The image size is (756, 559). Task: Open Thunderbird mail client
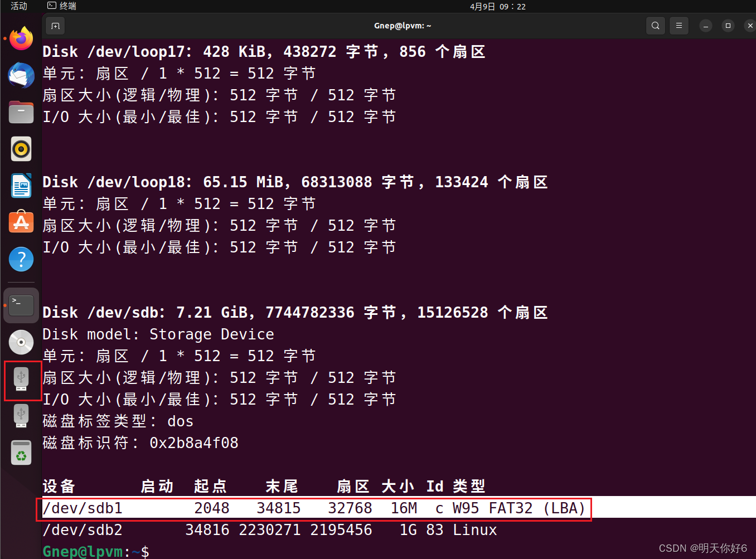point(21,75)
